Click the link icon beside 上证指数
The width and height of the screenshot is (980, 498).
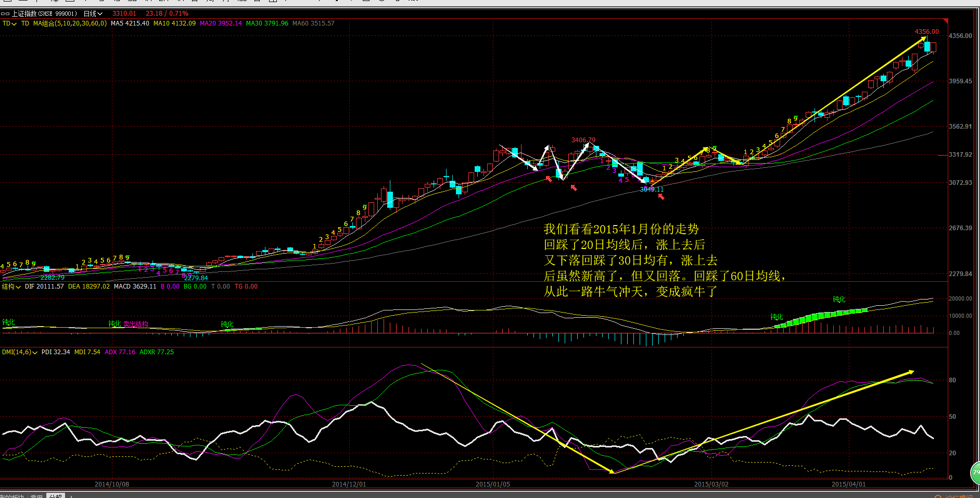tap(5, 14)
